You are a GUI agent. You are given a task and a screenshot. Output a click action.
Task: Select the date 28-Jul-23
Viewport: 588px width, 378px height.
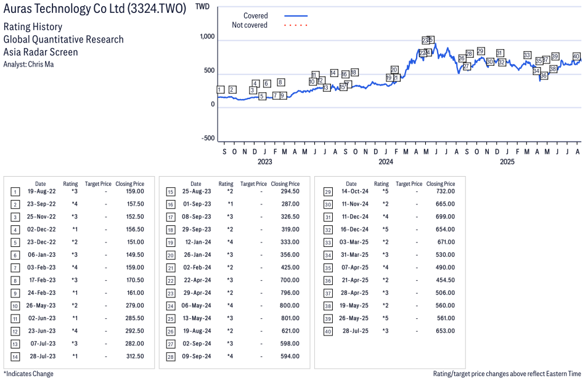43,356
